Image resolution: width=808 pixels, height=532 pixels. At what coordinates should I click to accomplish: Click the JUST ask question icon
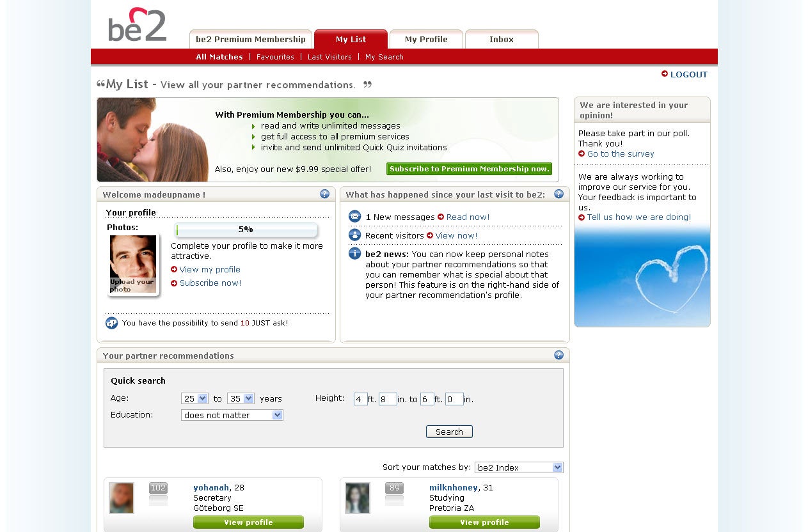click(x=111, y=323)
